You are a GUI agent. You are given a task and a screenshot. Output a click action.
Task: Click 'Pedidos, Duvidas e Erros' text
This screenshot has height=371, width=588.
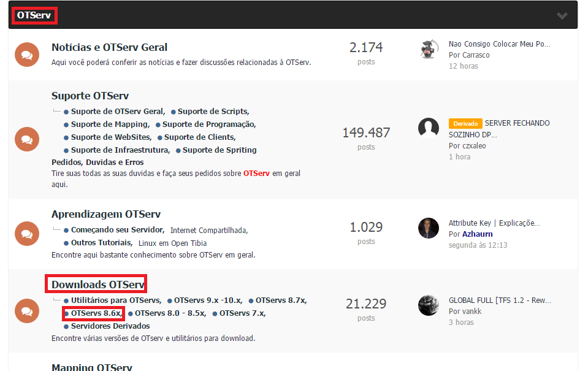(97, 163)
